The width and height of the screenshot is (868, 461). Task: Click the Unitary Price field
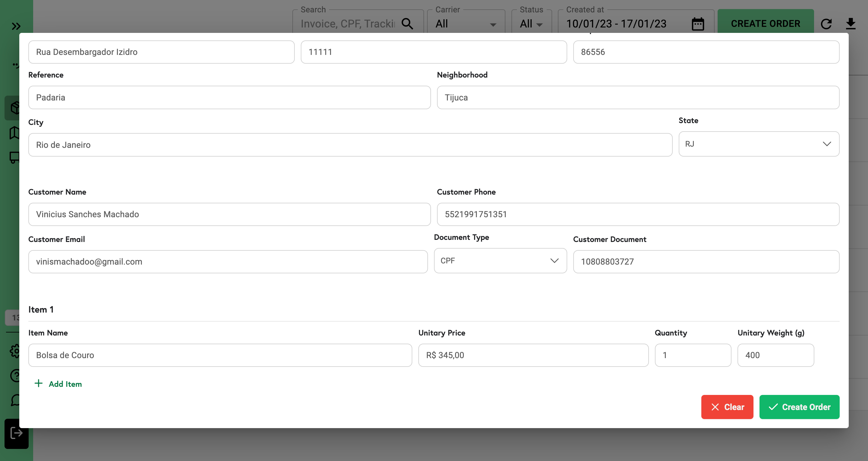click(533, 355)
